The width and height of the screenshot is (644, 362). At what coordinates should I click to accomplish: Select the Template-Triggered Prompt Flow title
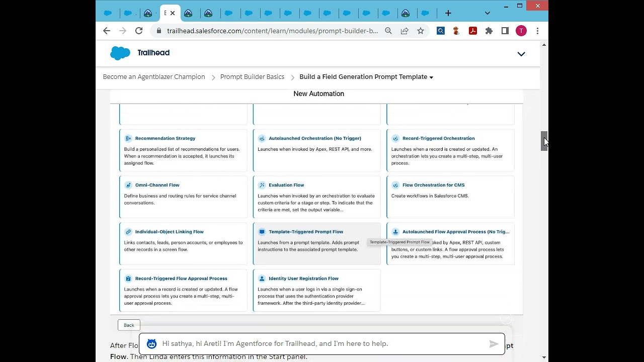point(306,232)
